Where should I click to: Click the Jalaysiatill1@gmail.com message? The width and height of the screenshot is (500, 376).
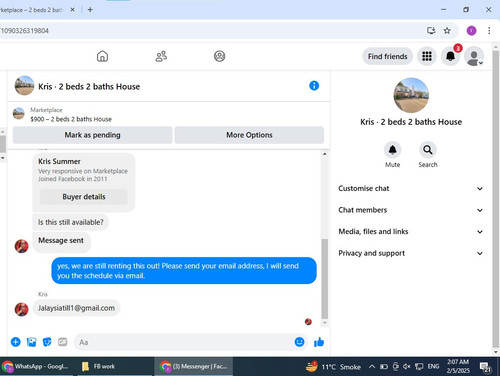click(76, 308)
